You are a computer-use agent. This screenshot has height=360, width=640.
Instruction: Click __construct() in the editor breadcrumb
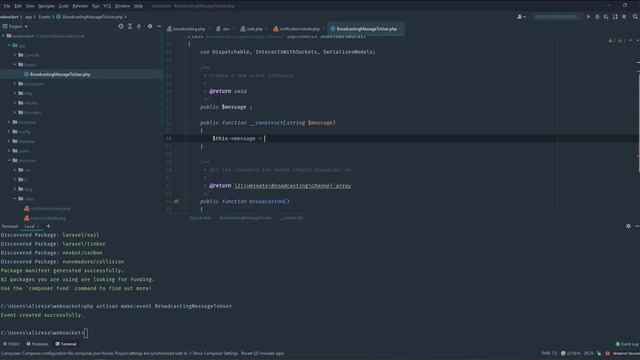pos(291,218)
